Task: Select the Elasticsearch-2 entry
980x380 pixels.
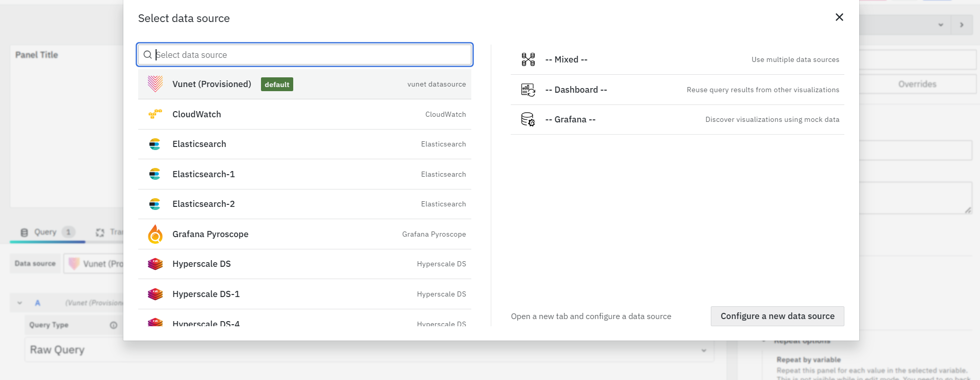Action: 304,204
